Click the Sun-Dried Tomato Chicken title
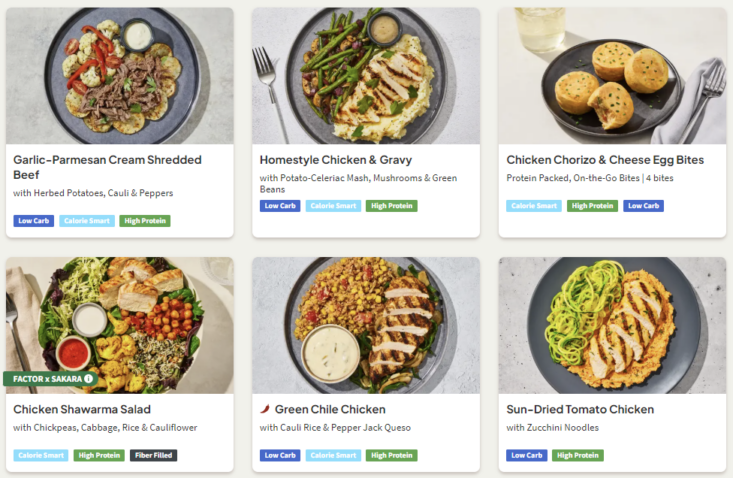The image size is (733, 478). point(580,409)
